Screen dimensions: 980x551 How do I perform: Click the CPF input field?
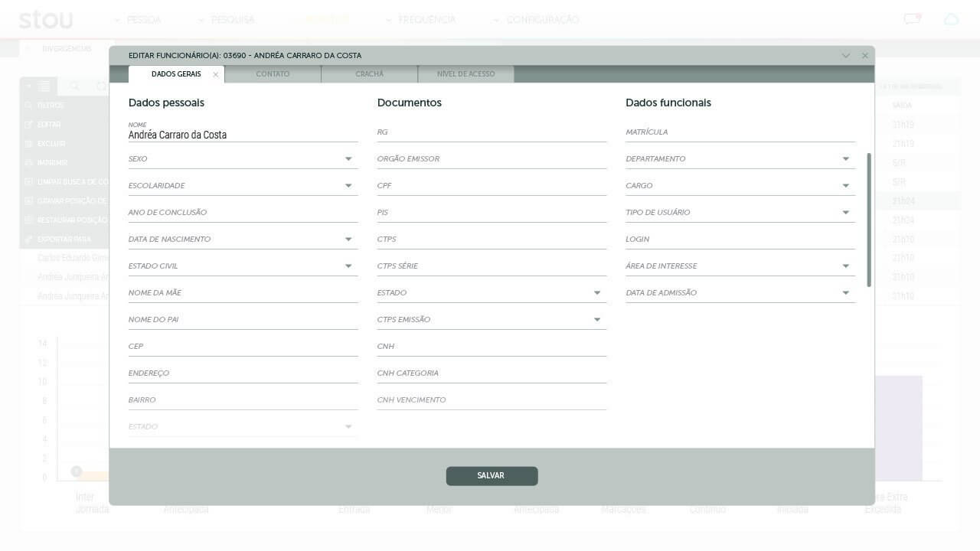point(492,186)
